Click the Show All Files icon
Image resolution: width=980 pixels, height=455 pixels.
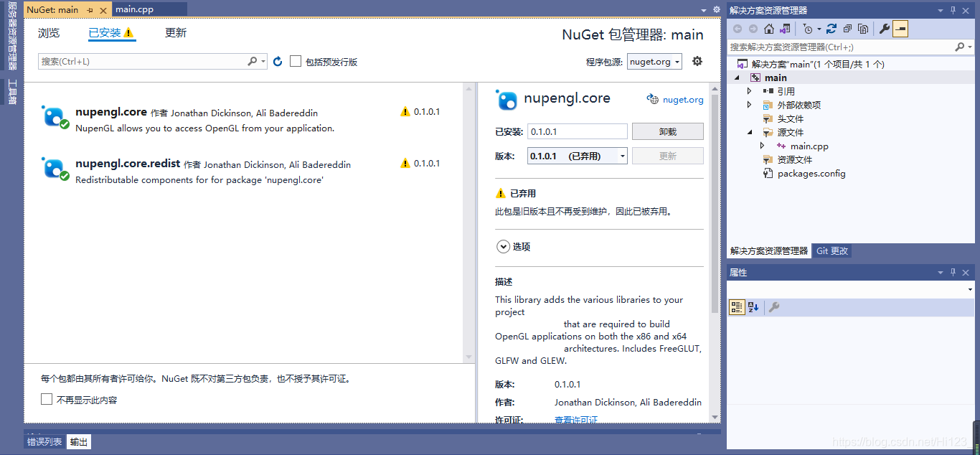tap(863, 29)
